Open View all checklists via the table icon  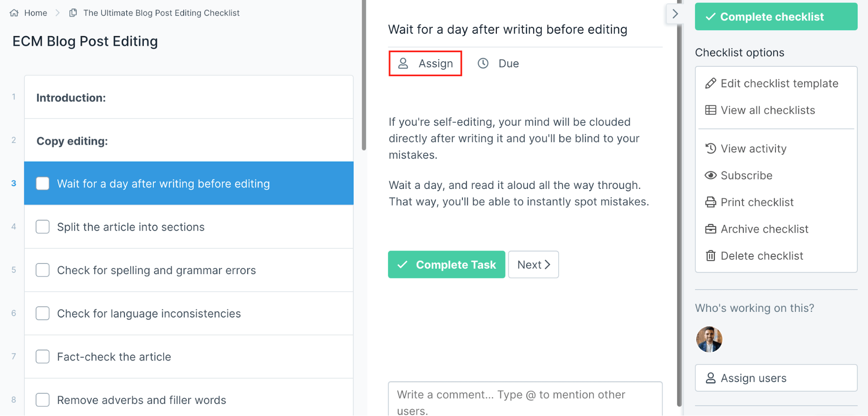click(x=711, y=110)
